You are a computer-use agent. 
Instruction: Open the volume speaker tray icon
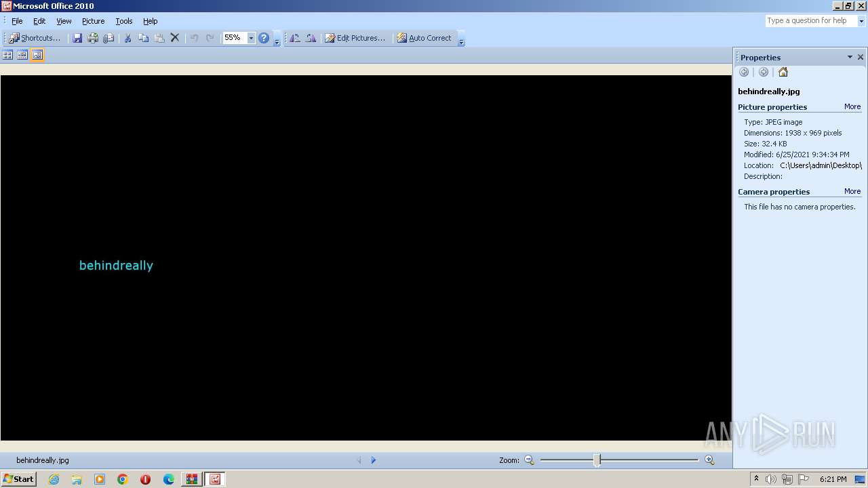coord(771,479)
